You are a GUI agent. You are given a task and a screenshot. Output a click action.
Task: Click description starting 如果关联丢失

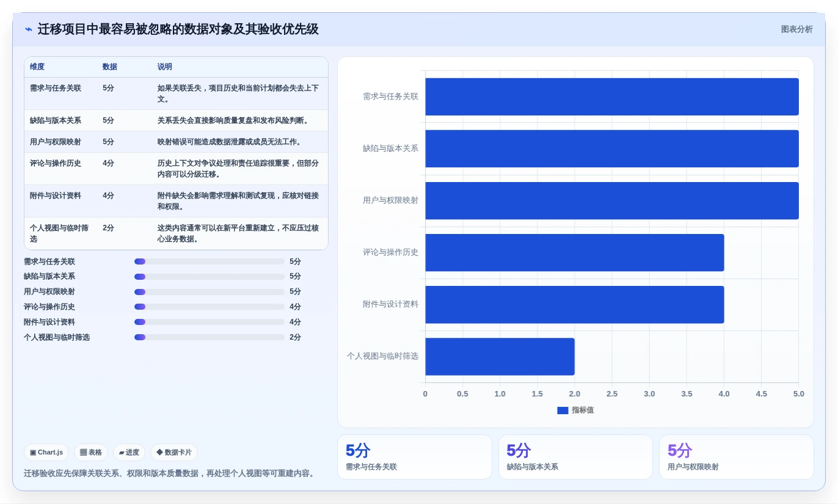[x=239, y=94]
